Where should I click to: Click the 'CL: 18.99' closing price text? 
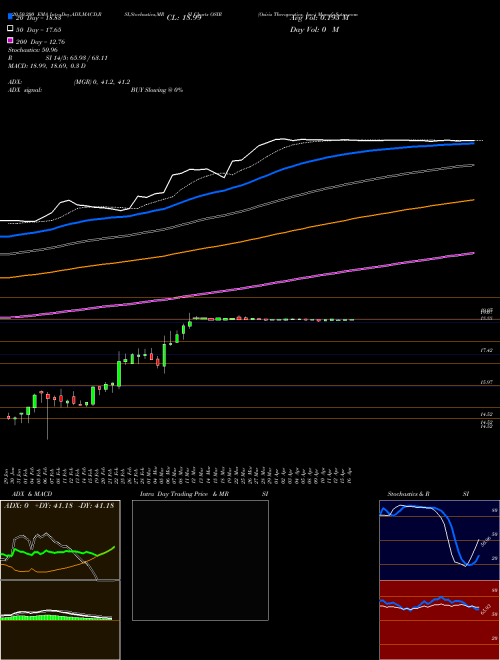click(x=184, y=18)
